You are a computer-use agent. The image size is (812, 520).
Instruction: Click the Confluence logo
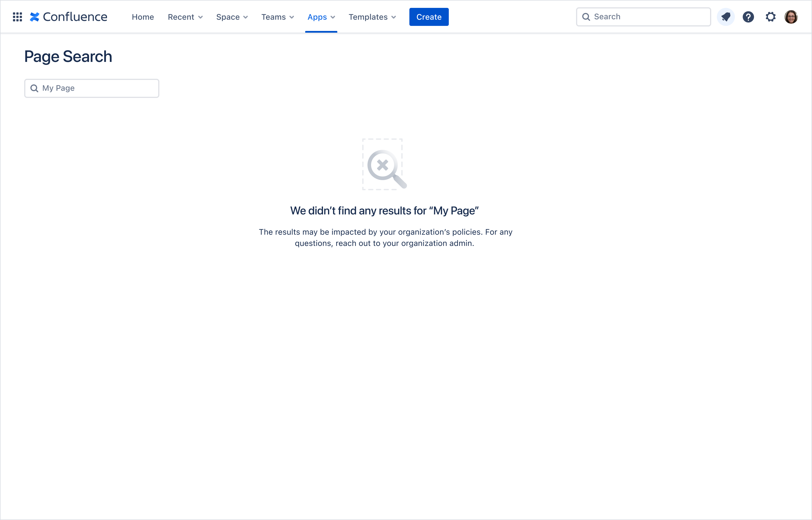coord(69,17)
